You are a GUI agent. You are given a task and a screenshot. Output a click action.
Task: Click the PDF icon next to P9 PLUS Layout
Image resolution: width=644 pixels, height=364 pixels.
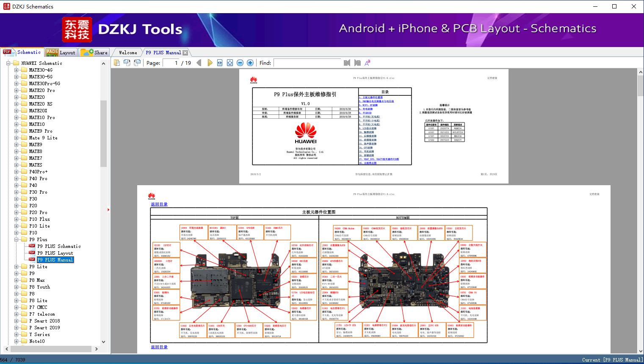point(32,253)
